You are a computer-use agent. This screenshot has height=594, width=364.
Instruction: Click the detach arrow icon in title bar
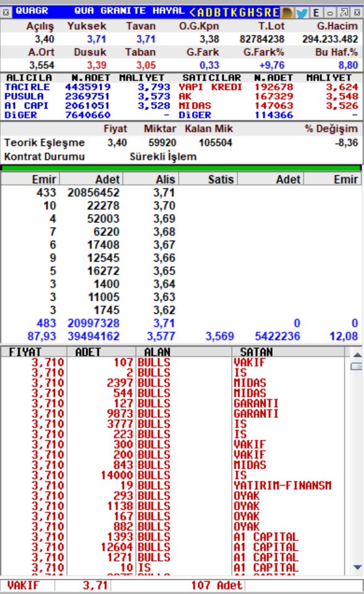click(344, 13)
